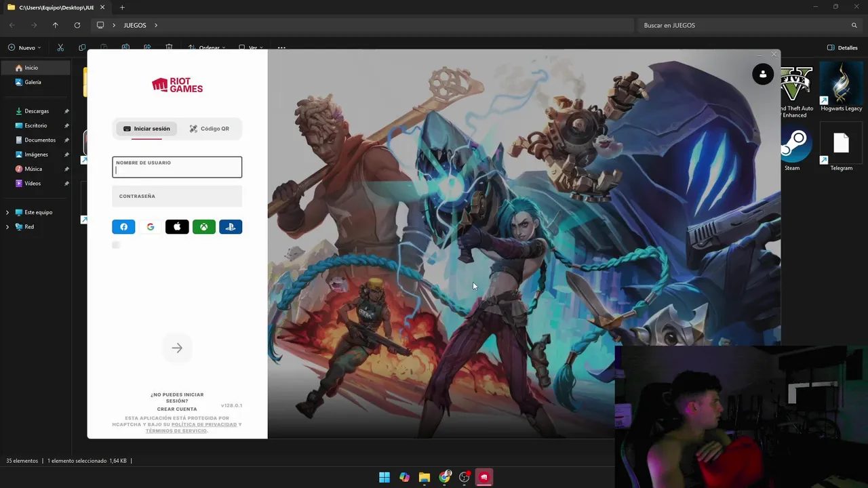Open the account profile icon in Riot client
The height and width of the screenshot is (488, 868).
[763, 74]
